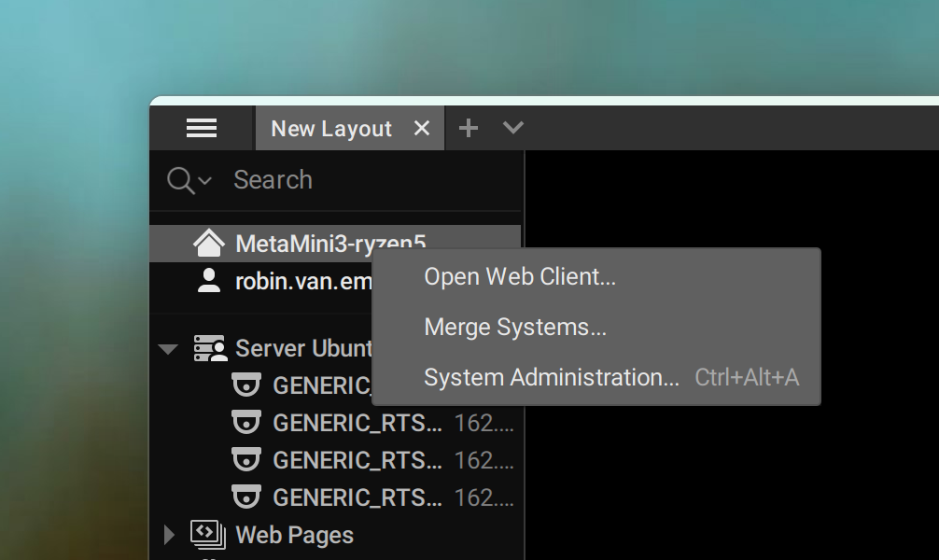This screenshot has height=560, width=939.
Task: Switch to the New Layout tab
Action: click(x=330, y=129)
